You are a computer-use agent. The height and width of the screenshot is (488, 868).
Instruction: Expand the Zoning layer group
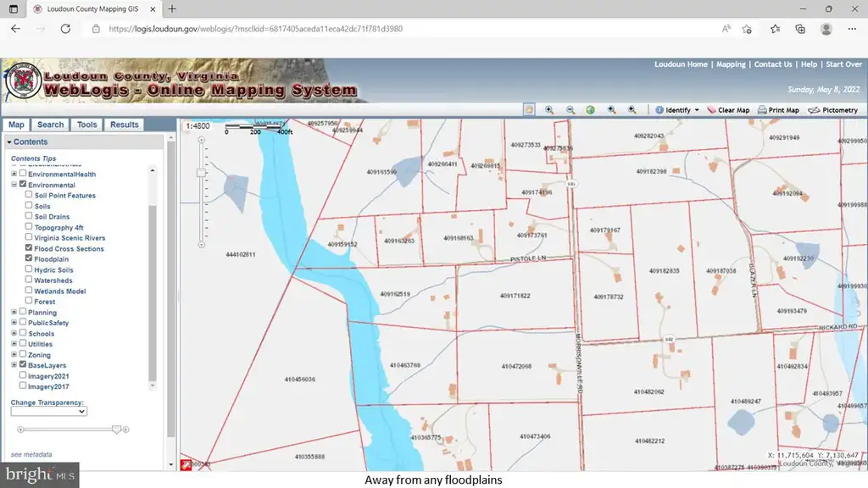pos(14,354)
